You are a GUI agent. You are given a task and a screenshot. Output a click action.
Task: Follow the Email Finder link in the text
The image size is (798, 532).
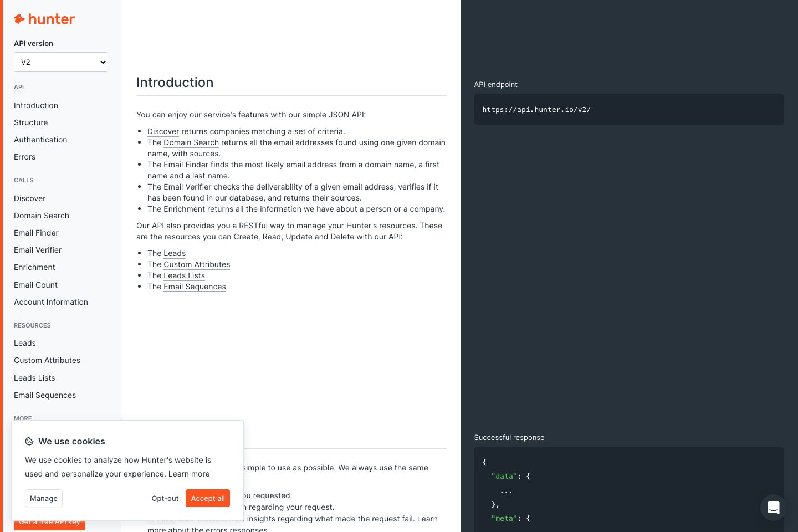click(x=186, y=165)
